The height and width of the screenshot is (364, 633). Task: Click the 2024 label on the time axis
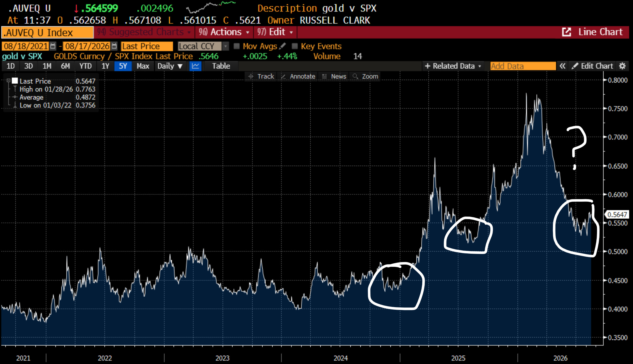pos(341,358)
